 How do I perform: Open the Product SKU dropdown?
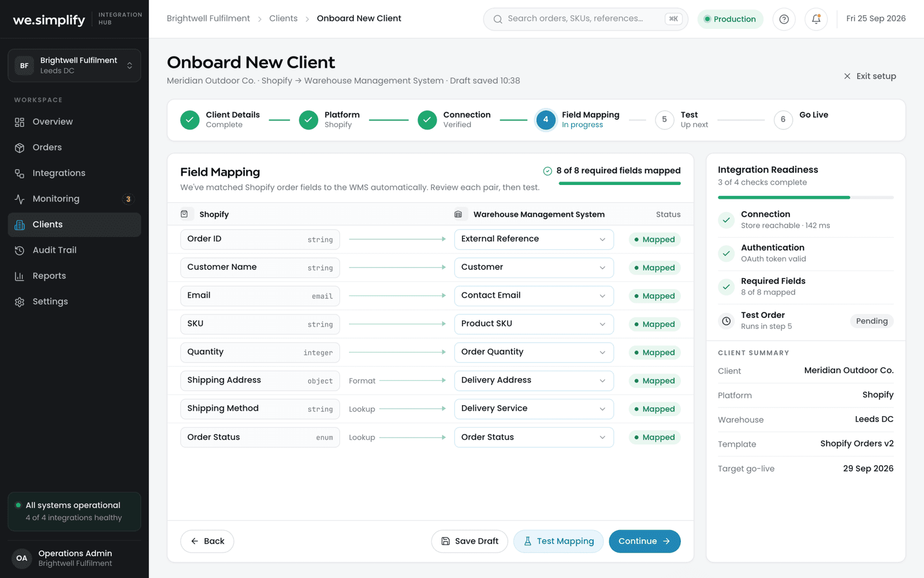pyautogui.click(x=534, y=324)
